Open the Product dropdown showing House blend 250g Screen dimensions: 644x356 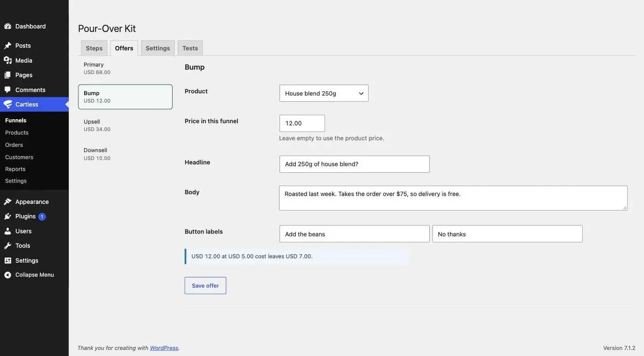[x=324, y=93]
